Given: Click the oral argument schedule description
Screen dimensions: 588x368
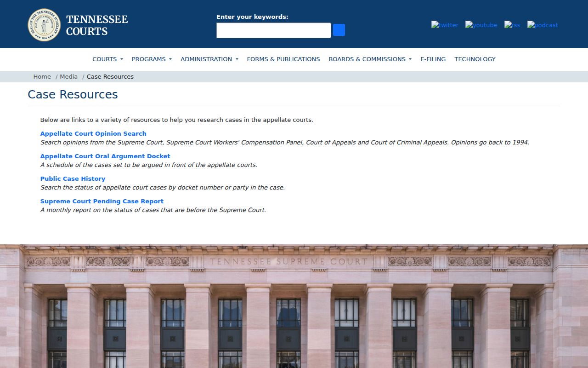Looking at the screenshot, I should tap(149, 165).
